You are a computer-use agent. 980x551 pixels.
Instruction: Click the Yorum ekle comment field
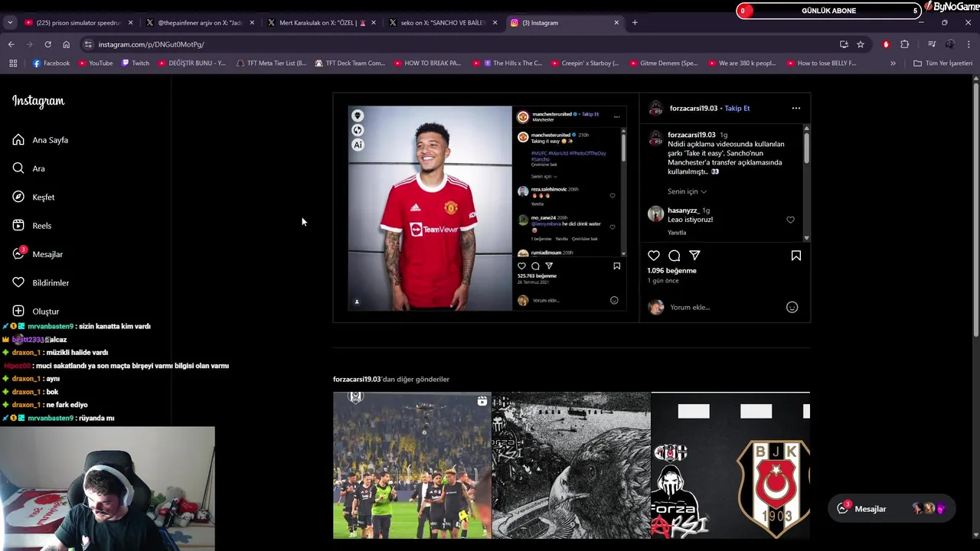click(x=724, y=307)
